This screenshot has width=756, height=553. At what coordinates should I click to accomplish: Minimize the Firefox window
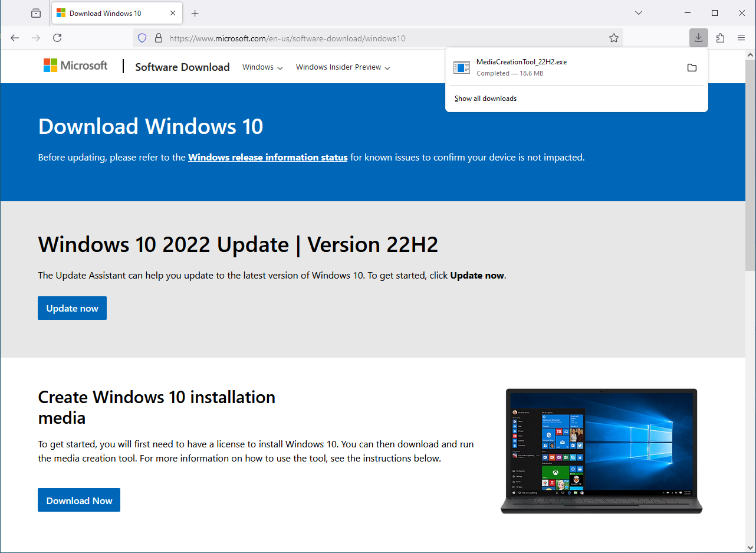pos(687,13)
